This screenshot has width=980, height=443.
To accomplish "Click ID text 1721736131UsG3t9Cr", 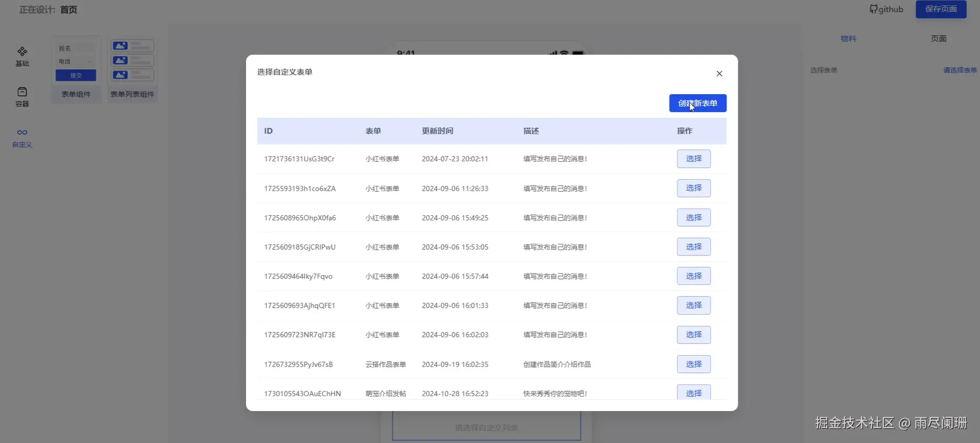I will click(x=299, y=159).
